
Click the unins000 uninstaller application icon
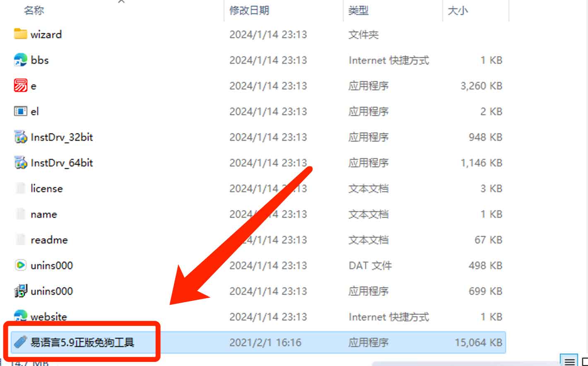[20, 291]
